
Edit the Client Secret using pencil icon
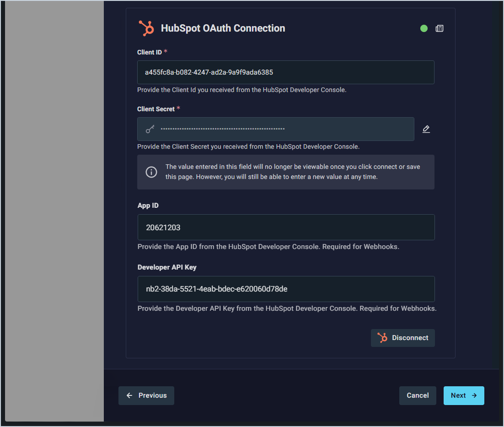(x=426, y=129)
